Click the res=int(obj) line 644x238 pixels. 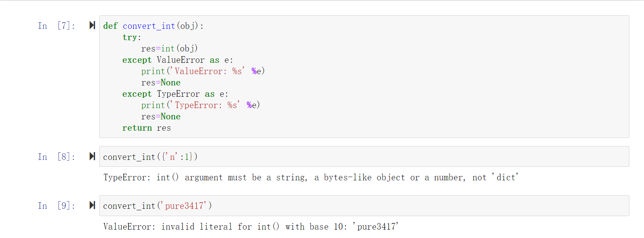pyautogui.click(x=169, y=49)
